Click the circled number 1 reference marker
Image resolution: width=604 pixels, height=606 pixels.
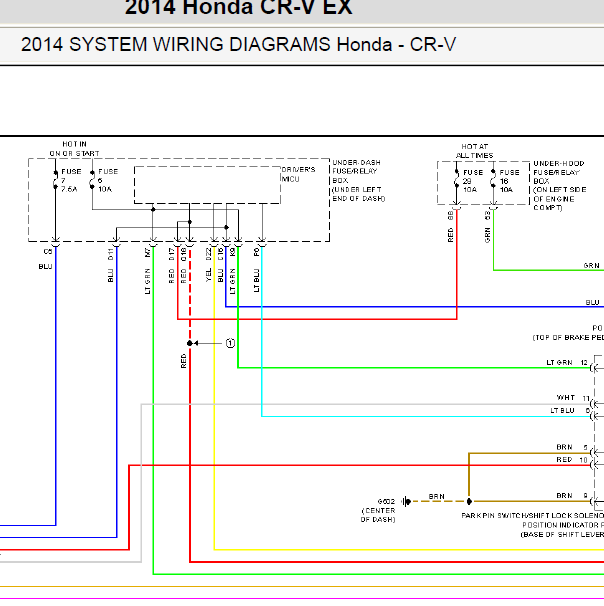pyautogui.click(x=230, y=343)
